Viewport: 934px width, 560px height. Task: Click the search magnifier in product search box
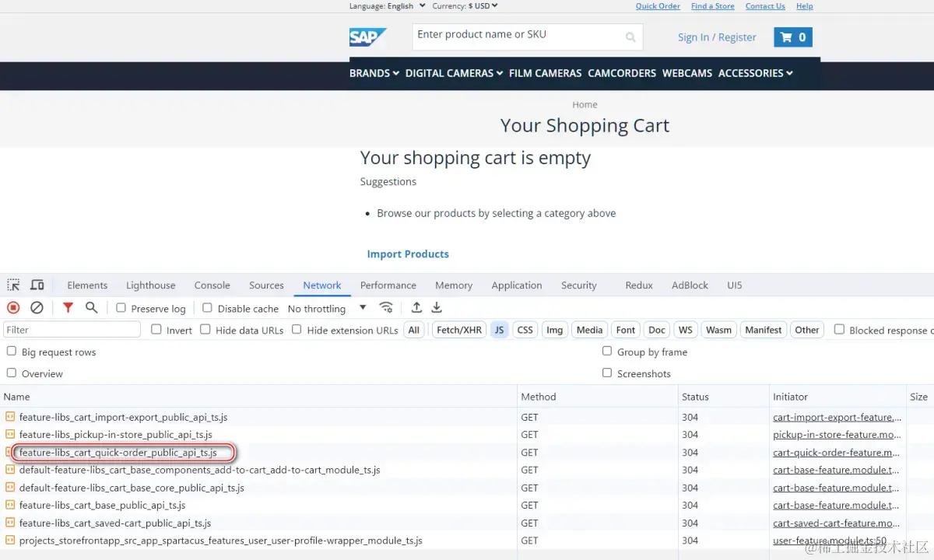[630, 37]
